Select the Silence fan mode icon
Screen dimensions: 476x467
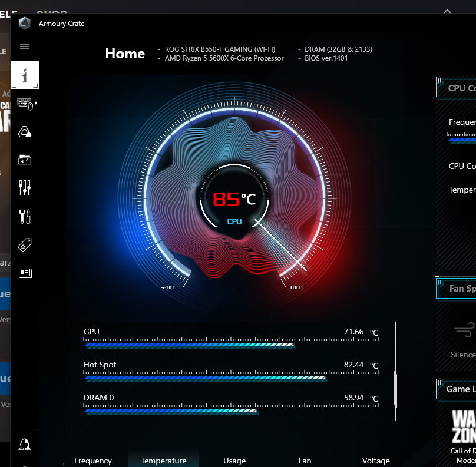tap(464, 330)
